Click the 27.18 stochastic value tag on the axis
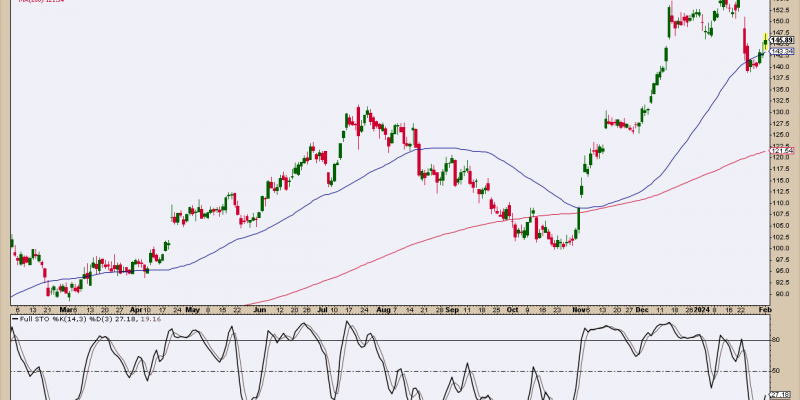Image resolution: width=800 pixels, height=400 pixels. click(x=782, y=395)
